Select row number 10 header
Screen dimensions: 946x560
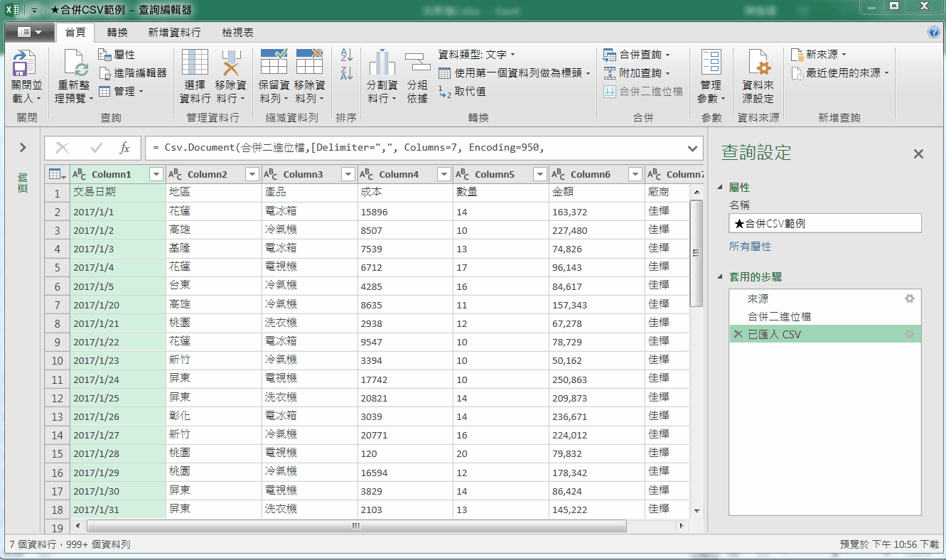[58, 360]
